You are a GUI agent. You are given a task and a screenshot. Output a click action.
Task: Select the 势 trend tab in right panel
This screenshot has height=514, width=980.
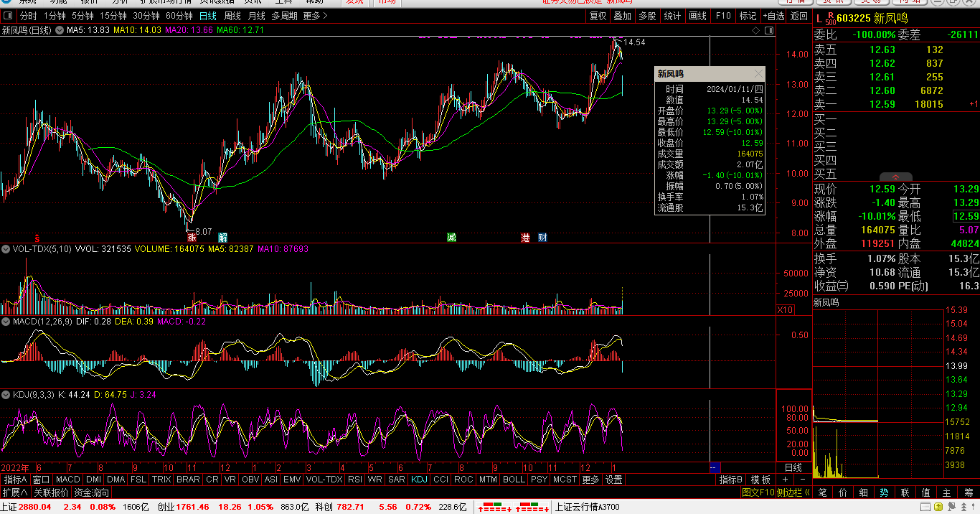(885, 492)
